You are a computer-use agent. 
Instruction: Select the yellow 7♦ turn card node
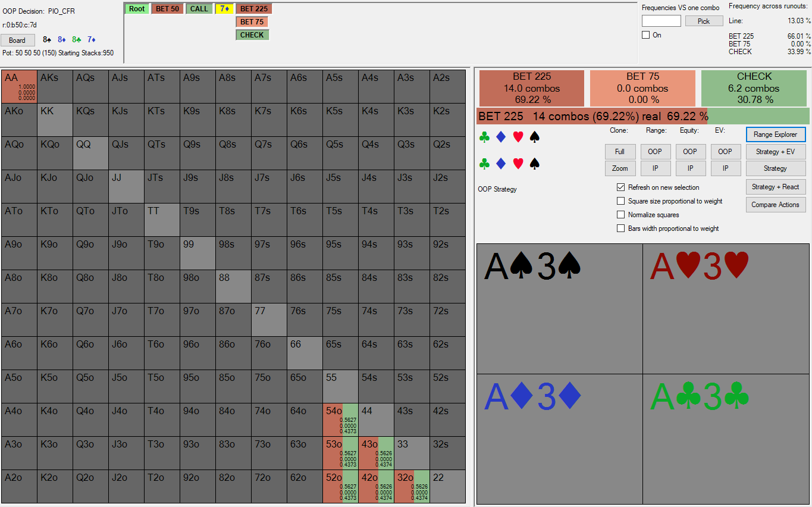224,9
